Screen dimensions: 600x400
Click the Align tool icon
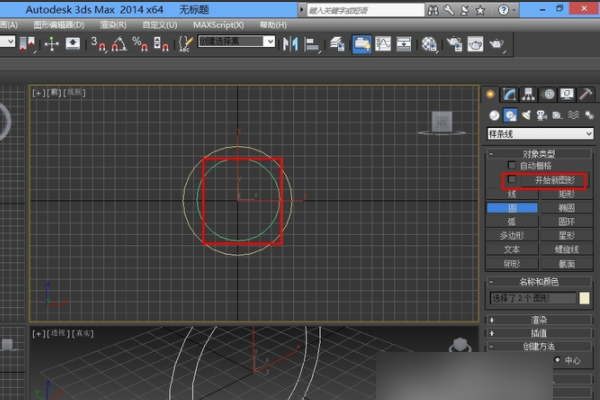(312, 44)
